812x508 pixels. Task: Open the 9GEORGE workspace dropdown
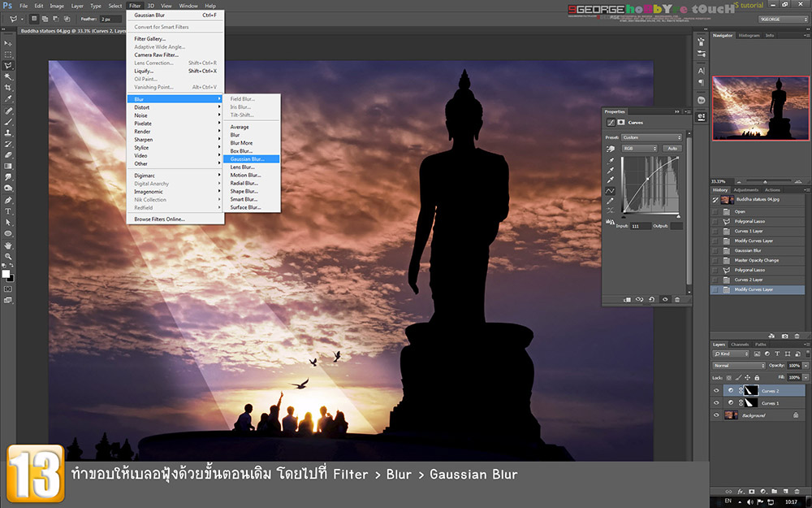click(783, 20)
